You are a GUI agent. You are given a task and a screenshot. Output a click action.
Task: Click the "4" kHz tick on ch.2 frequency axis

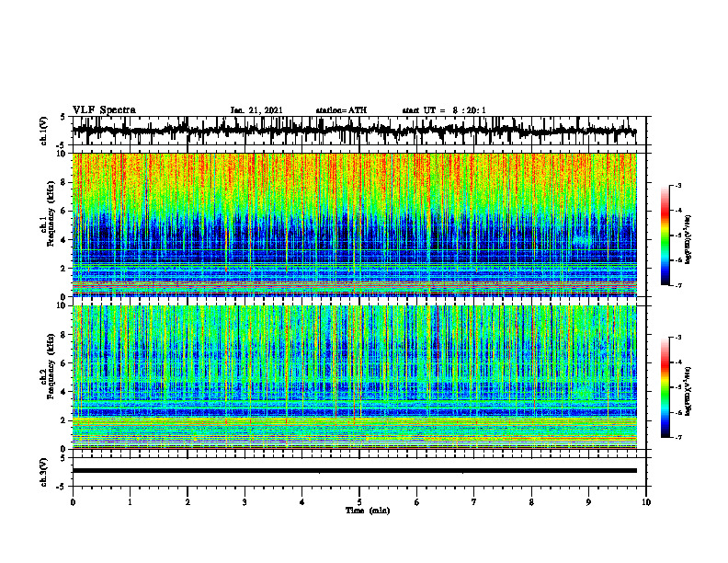(64, 392)
